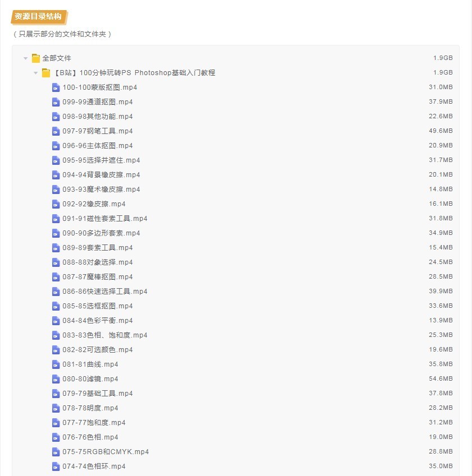Click the 全部文件 folder icon

tap(36, 58)
